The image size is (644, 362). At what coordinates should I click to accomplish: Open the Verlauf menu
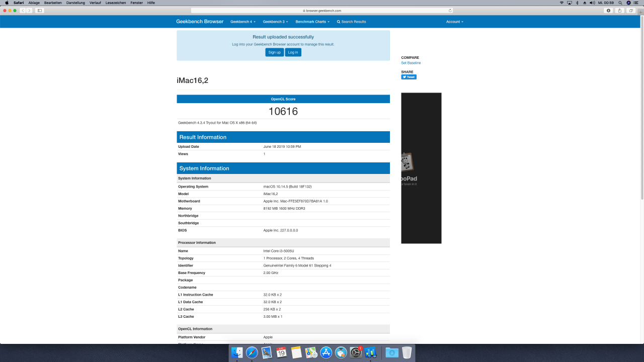[96, 3]
